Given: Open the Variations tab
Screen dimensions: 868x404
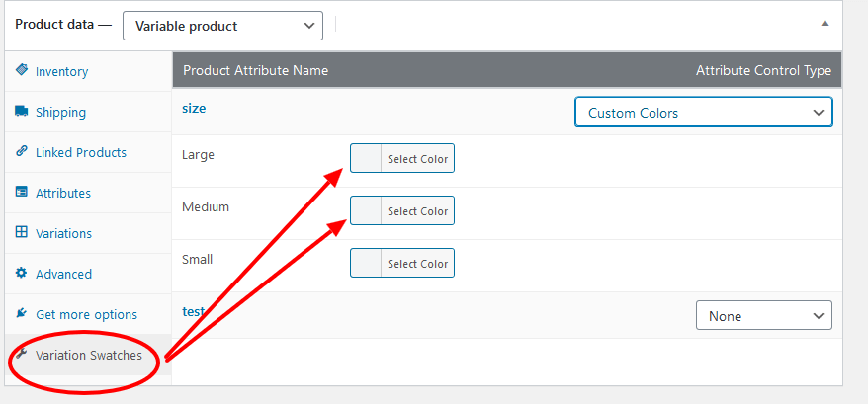Looking at the screenshot, I should (63, 234).
